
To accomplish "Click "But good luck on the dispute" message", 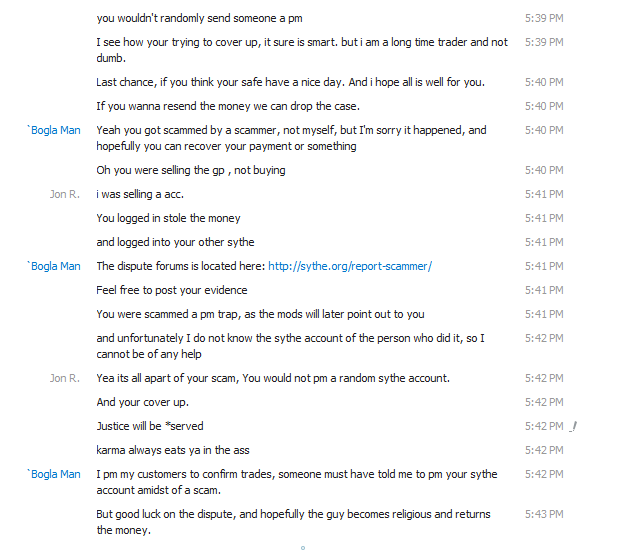I will 293,514.
